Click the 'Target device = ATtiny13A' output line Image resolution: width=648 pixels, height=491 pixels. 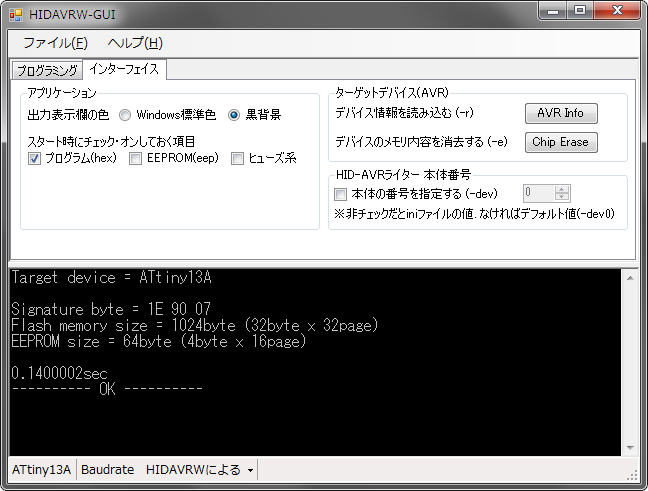click(x=111, y=277)
